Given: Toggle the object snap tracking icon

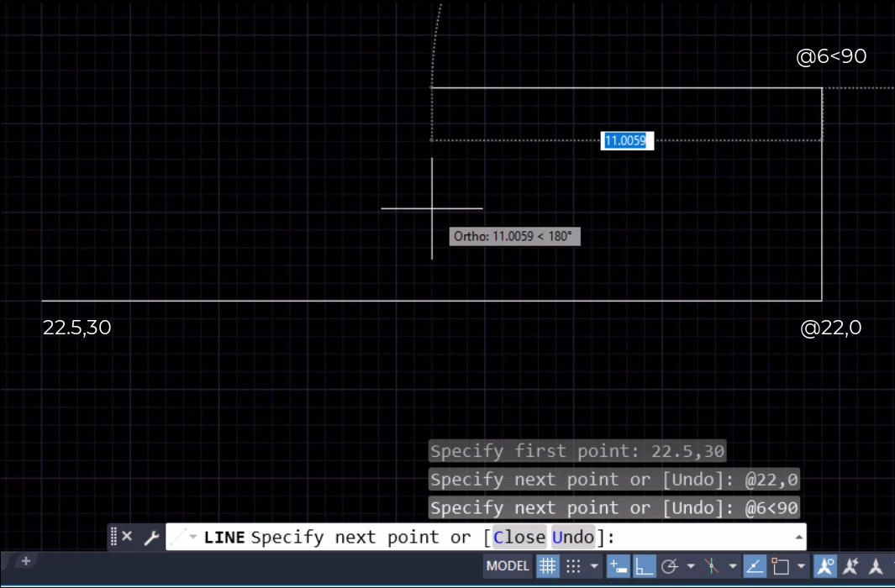Looking at the screenshot, I should point(753,566).
